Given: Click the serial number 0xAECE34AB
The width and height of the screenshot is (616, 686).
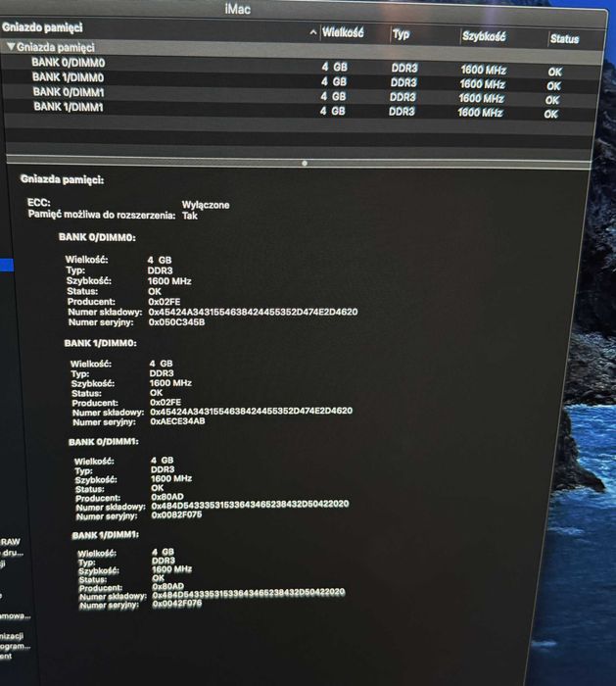Looking at the screenshot, I should point(177,420).
